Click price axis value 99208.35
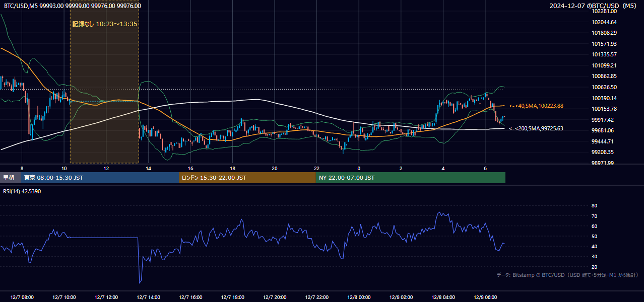 tap(603, 152)
